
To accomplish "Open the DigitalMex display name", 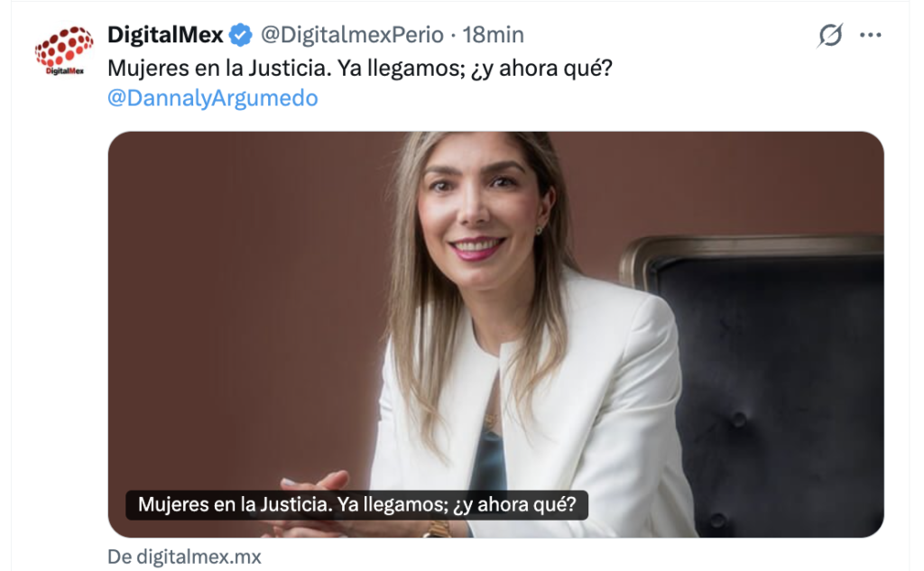I will 166,35.
